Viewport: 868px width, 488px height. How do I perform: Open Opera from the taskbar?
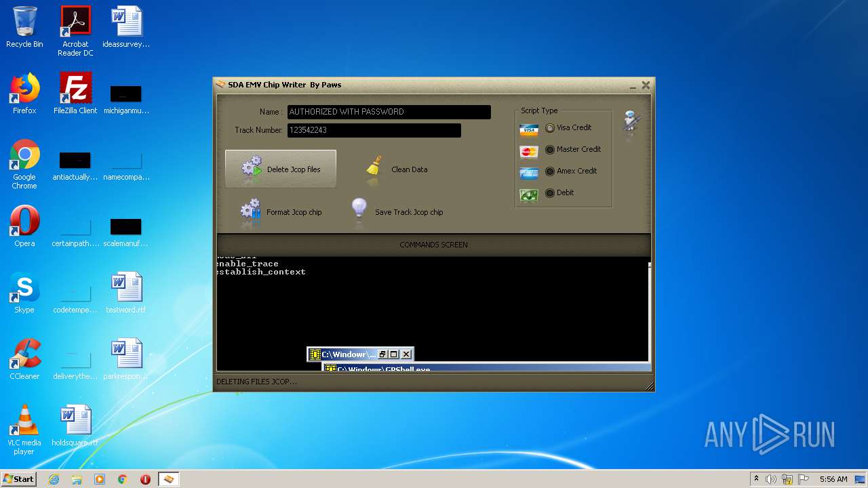145,479
